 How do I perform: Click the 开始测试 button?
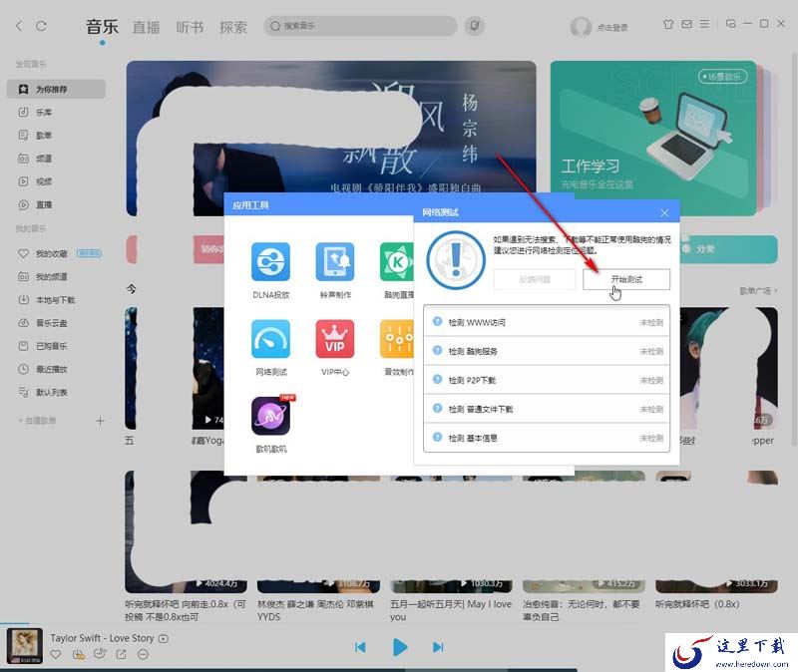pos(626,279)
